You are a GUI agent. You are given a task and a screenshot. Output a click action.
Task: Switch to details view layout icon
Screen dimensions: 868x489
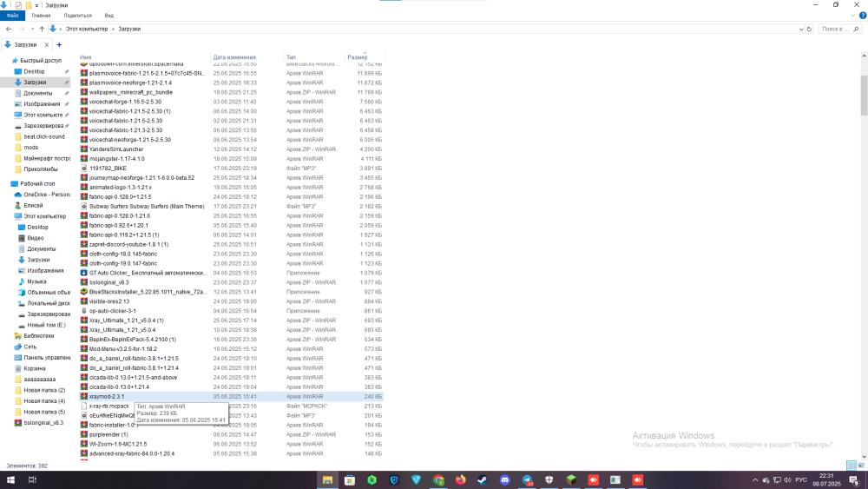click(x=852, y=466)
